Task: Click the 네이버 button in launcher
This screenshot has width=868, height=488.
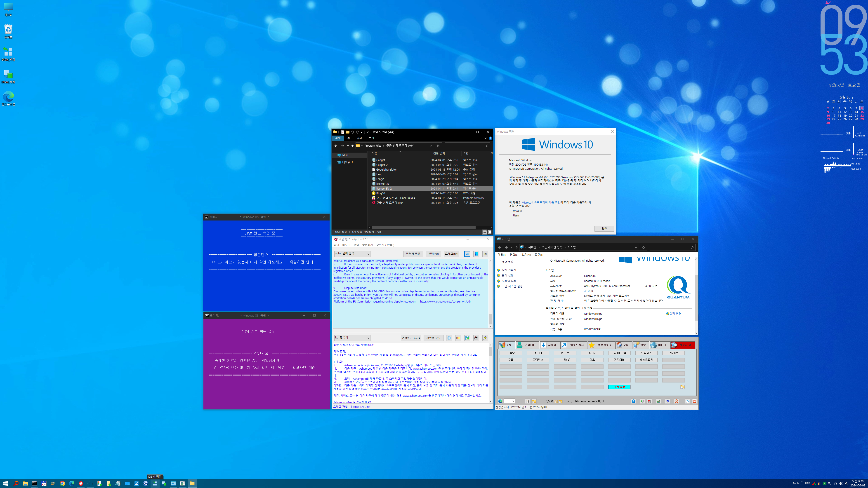Action: [x=538, y=353]
